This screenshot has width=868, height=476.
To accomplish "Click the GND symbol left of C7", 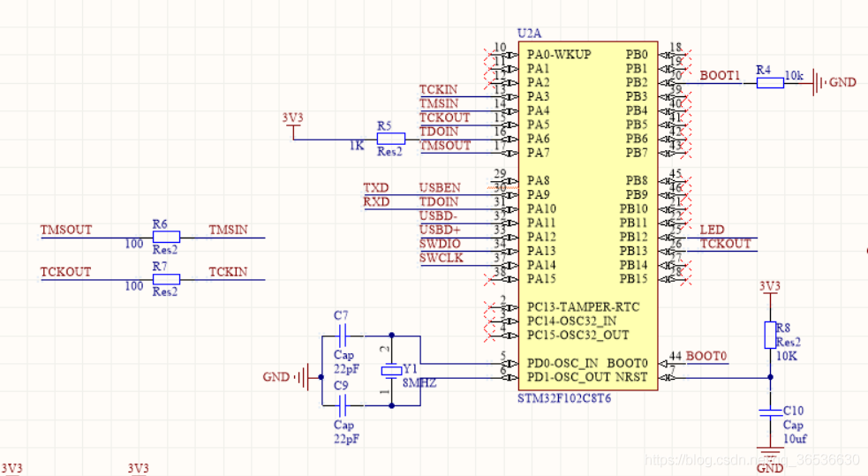I will tap(285, 377).
